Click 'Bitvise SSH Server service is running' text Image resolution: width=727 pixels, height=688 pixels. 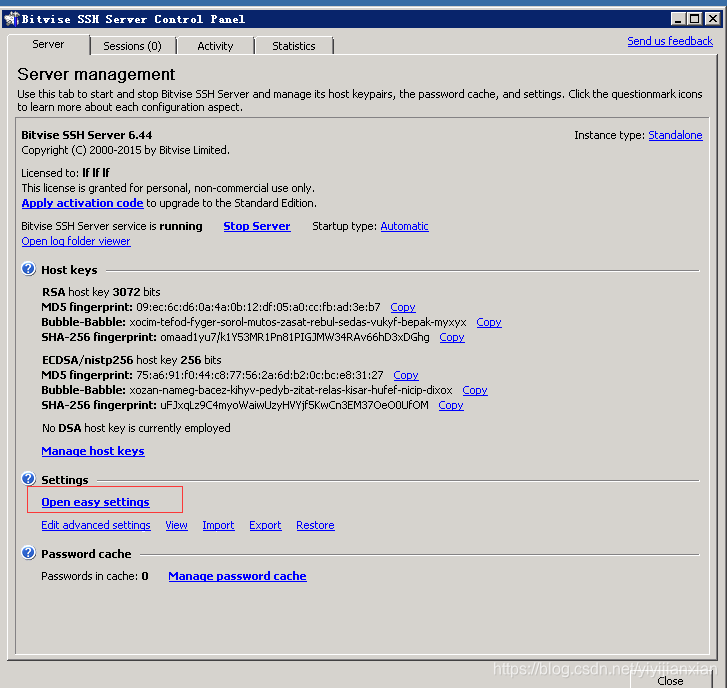coord(112,226)
